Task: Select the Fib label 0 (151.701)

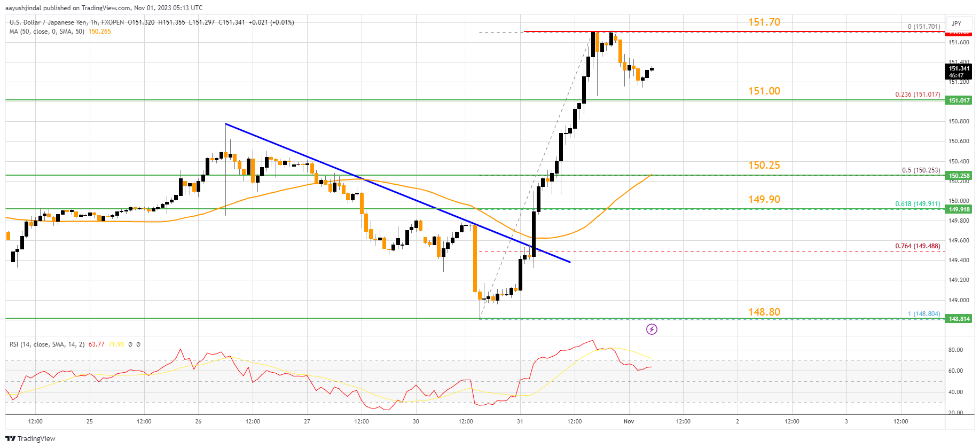Action: 924,27
